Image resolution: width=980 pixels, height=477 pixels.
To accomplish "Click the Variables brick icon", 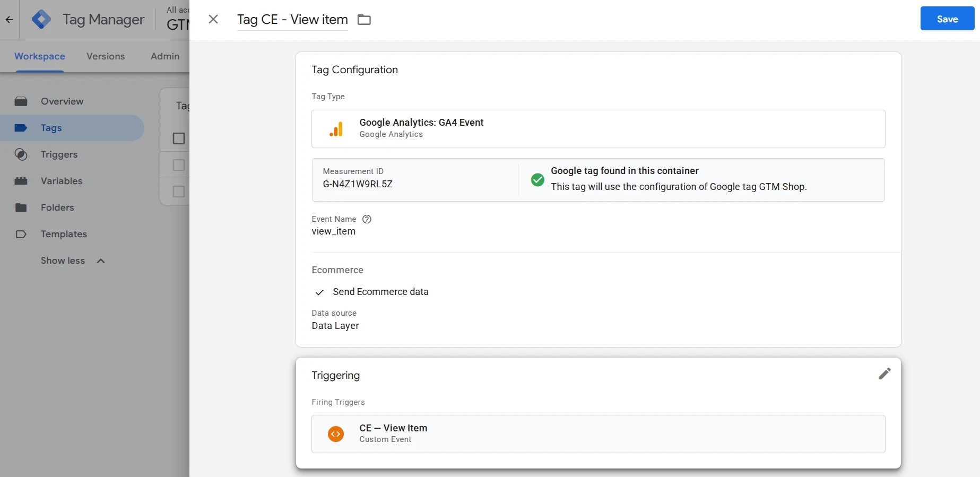I will pos(21,181).
